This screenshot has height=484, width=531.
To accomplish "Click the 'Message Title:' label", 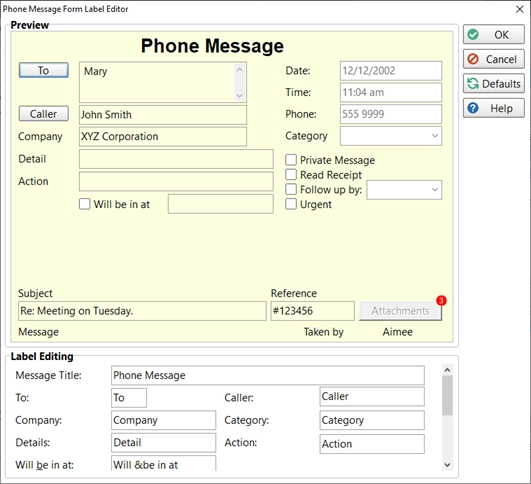I will 48,375.
